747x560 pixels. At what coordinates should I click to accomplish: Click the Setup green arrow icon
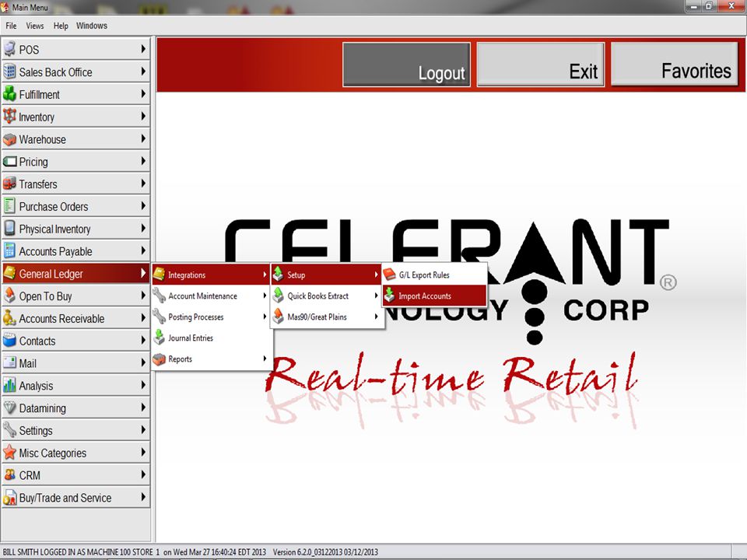pos(279,275)
